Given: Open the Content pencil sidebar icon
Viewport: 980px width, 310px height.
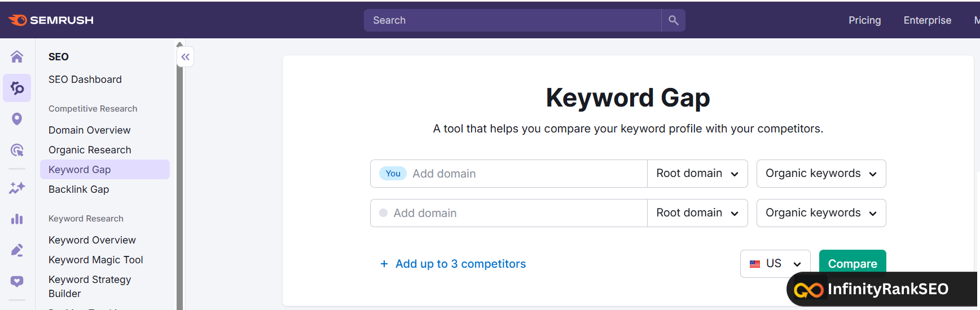Looking at the screenshot, I should click(17, 250).
